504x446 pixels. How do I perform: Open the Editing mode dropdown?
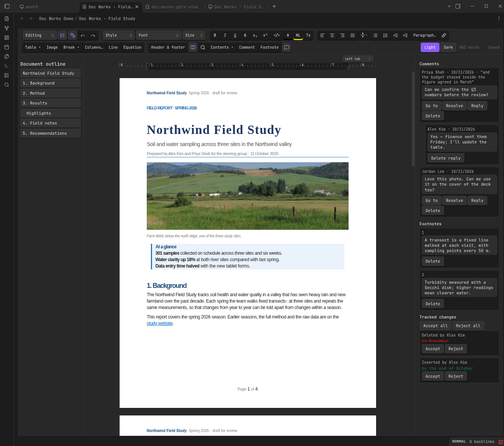tap(40, 35)
